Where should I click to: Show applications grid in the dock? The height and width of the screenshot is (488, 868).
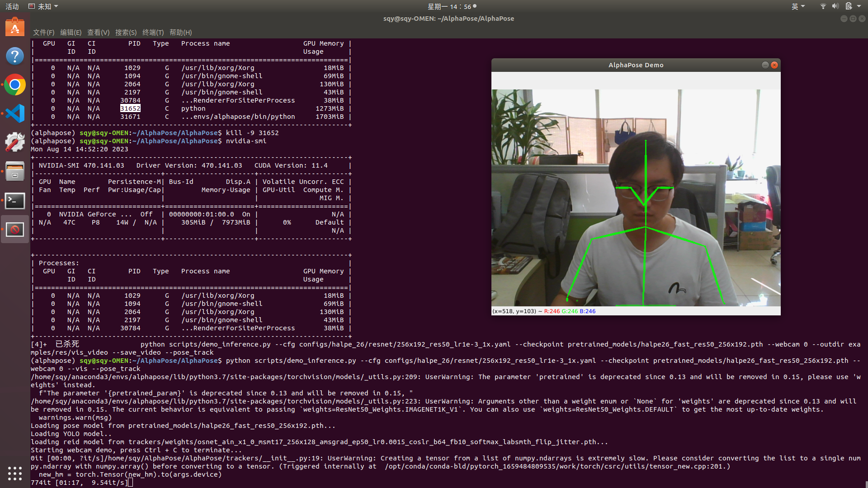coord(14,473)
